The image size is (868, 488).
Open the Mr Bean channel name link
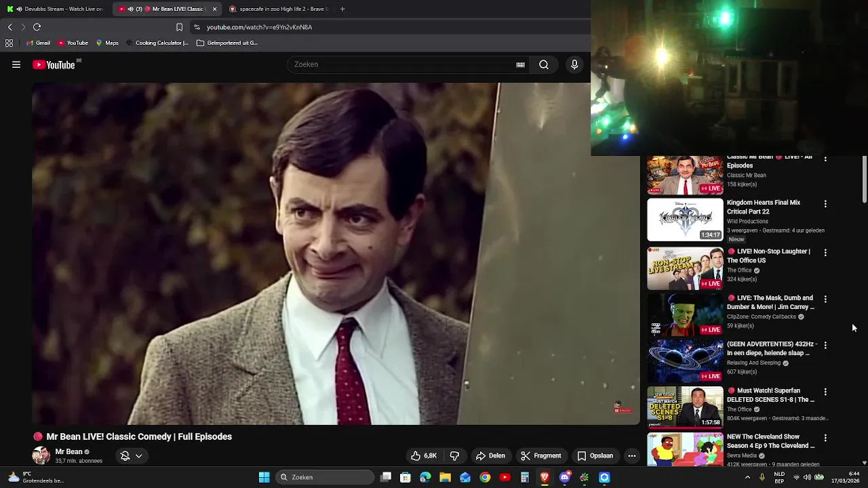click(x=68, y=451)
